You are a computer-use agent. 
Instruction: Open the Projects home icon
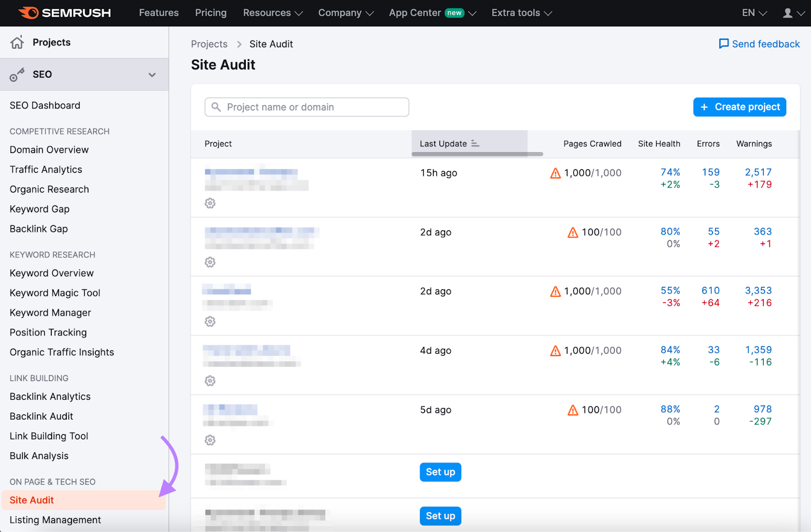click(x=17, y=42)
